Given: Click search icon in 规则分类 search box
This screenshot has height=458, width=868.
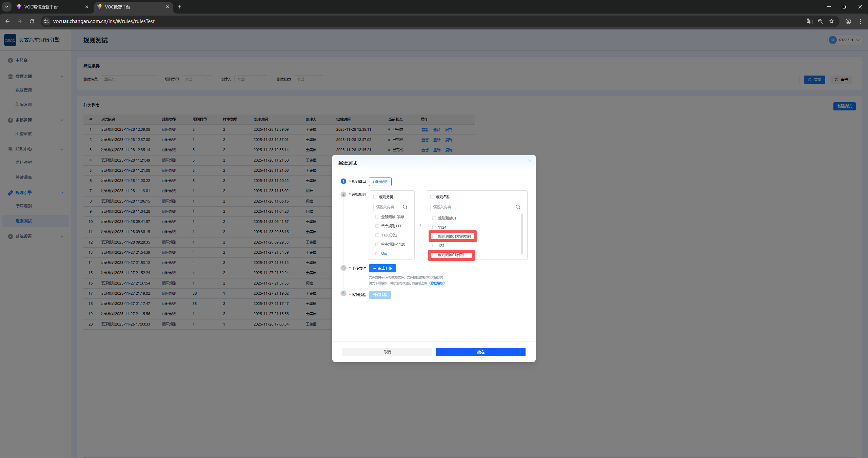Looking at the screenshot, I should click(405, 207).
